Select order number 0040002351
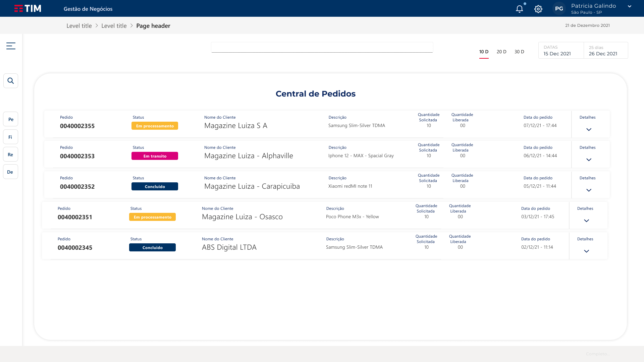 click(75, 217)
